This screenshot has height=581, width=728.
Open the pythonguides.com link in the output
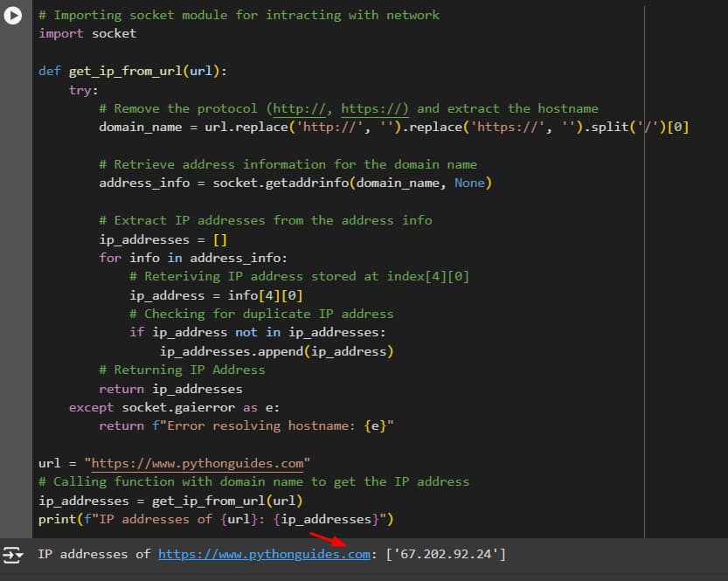260,554
